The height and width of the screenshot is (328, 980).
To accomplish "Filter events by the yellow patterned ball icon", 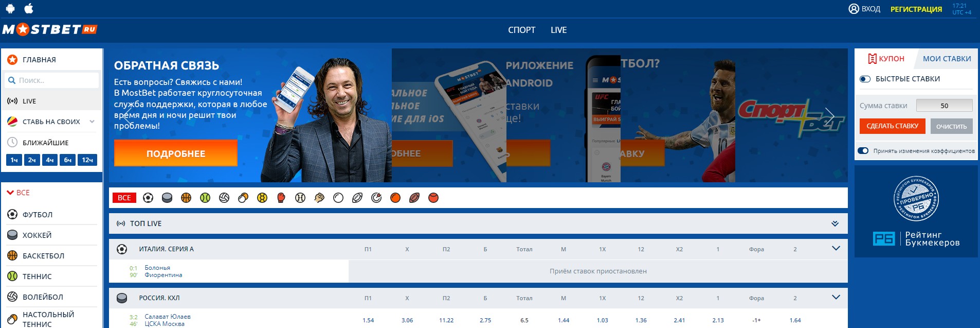I will coord(262,198).
